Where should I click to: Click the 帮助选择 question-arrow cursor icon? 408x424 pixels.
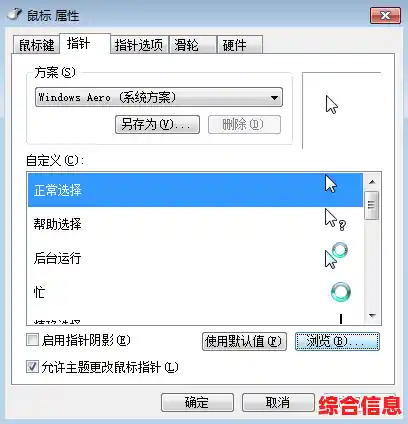(x=335, y=220)
